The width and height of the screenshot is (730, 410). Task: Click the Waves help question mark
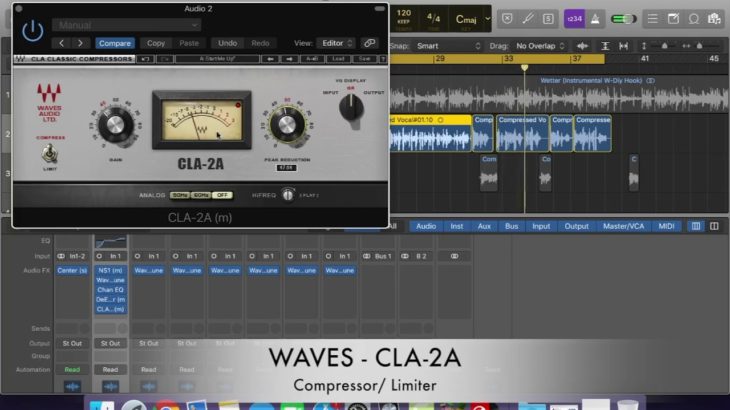point(383,59)
